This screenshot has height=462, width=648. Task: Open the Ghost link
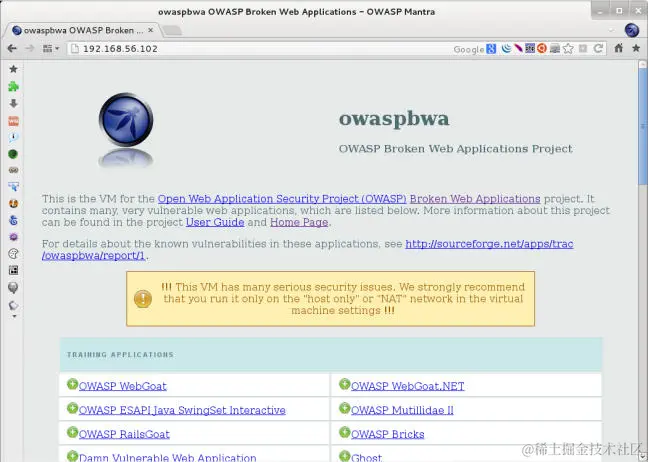[367, 457]
